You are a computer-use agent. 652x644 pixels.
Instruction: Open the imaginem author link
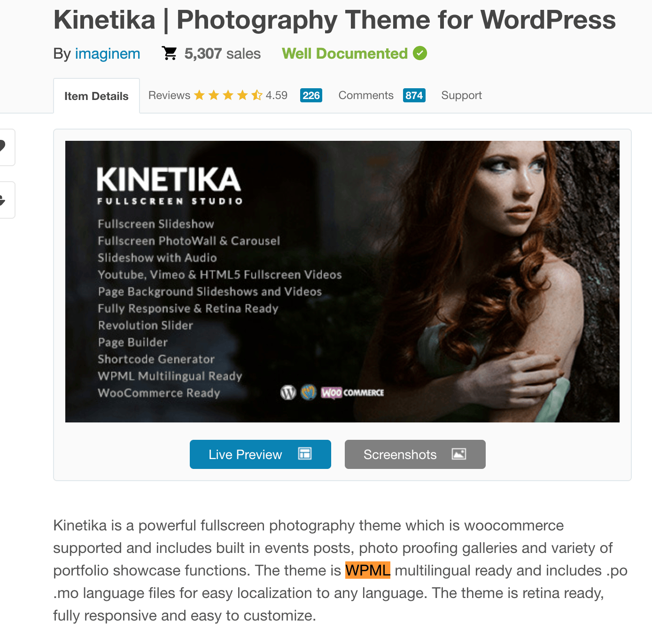[x=108, y=54]
